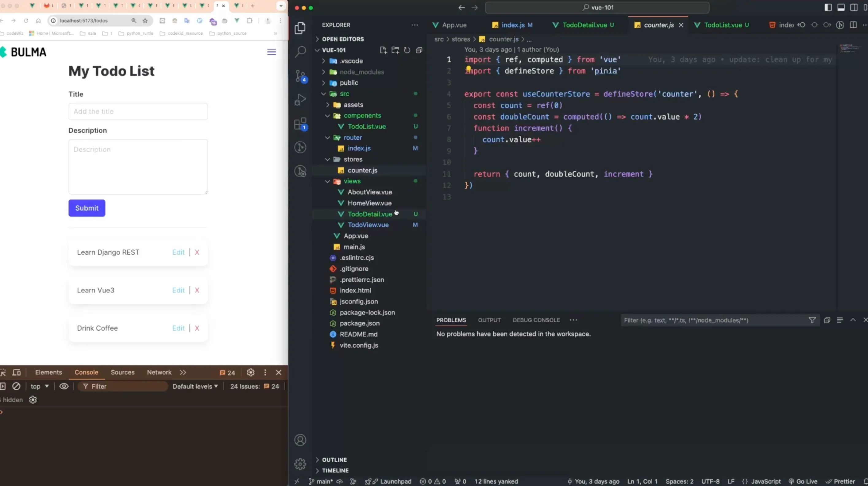Viewport: 868px width, 486px height.
Task: Open the Run and Debug view
Action: coord(300,100)
